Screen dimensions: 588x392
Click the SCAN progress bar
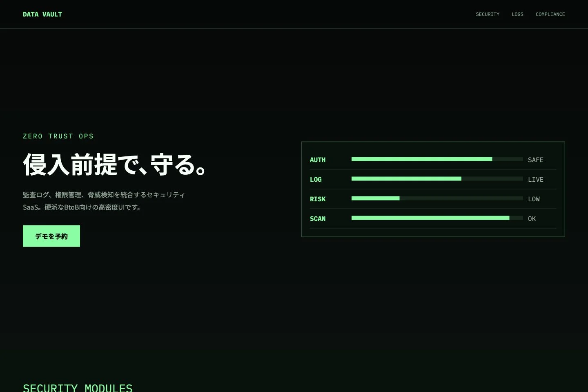pyautogui.click(x=437, y=218)
